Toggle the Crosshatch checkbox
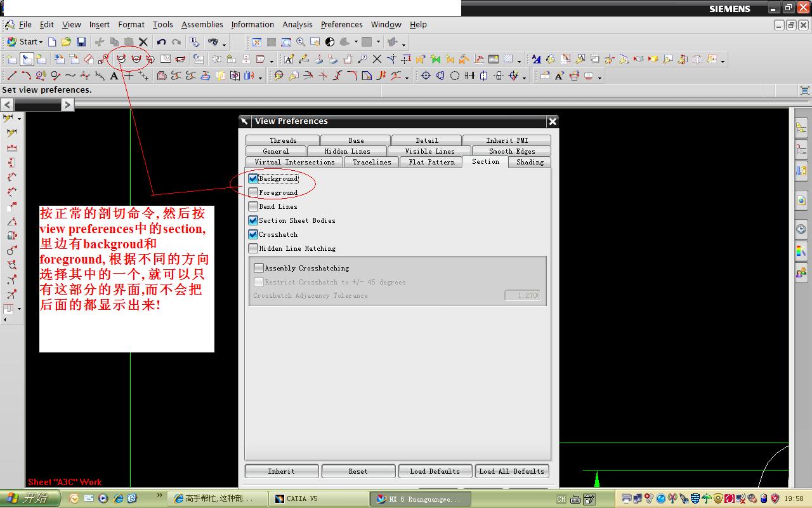Screen dimensions: 812x508 pos(253,234)
